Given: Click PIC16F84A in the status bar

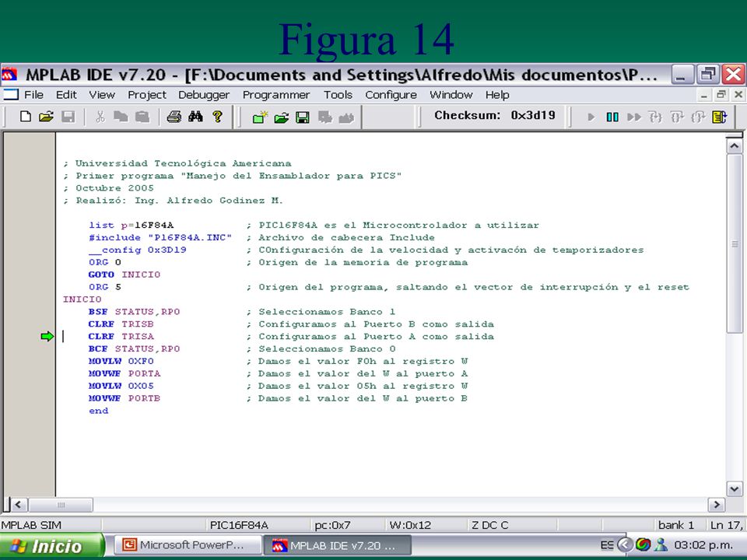Looking at the screenshot, I should (239, 525).
